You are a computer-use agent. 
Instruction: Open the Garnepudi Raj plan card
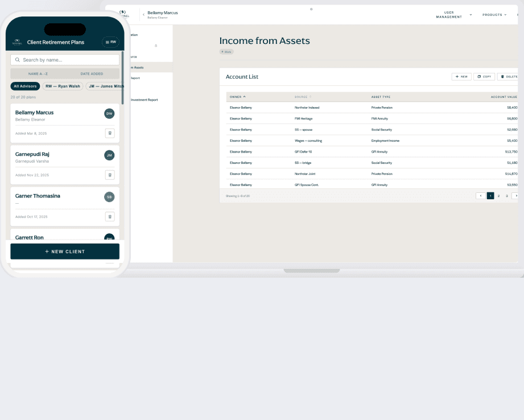[x=65, y=165]
